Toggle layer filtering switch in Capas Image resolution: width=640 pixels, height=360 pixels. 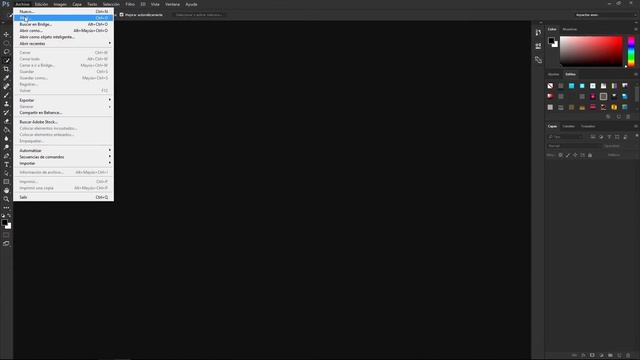coord(637,136)
